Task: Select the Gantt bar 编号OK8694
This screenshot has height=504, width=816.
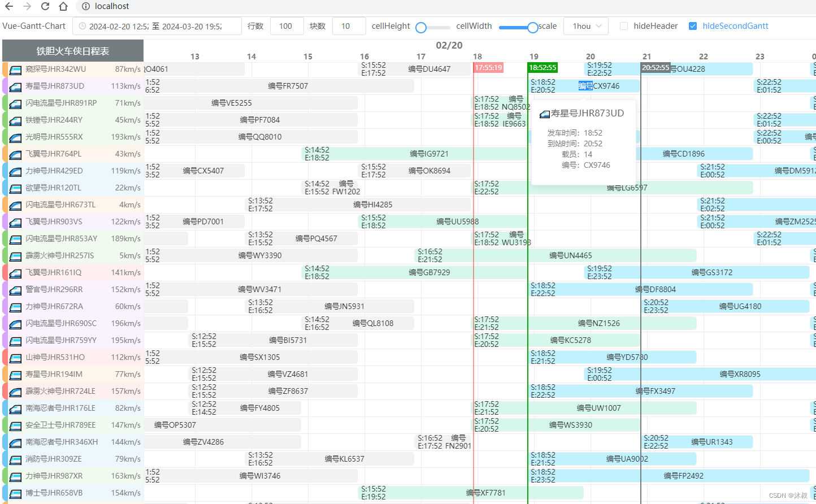Action: 415,171
